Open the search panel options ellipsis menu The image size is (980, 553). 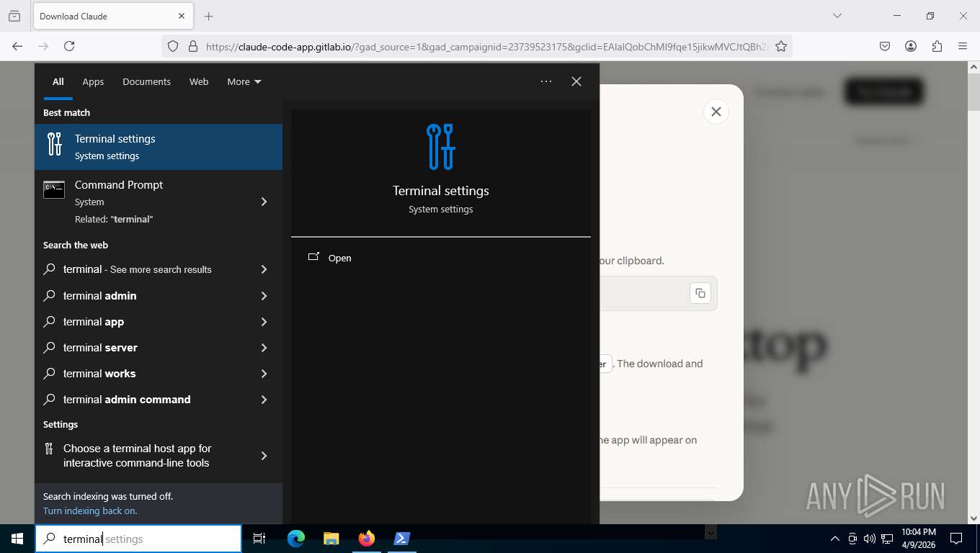pyautogui.click(x=546, y=81)
